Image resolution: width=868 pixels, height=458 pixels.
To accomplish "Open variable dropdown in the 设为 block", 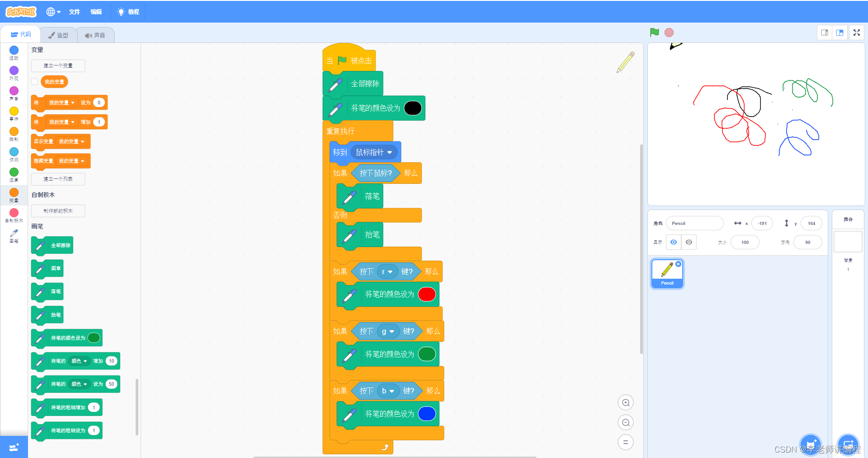I will coord(62,103).
